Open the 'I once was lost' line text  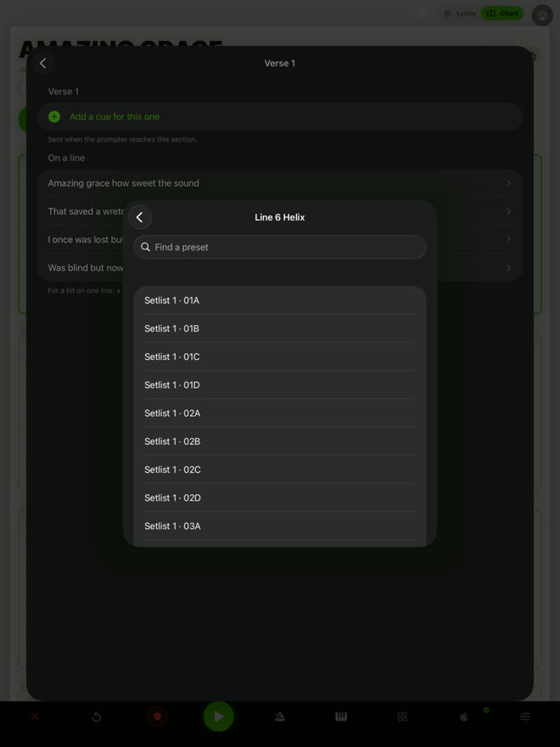[86, 239]
